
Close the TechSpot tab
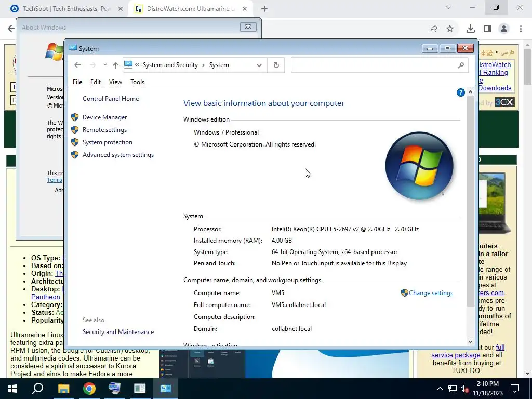point(120,9)
